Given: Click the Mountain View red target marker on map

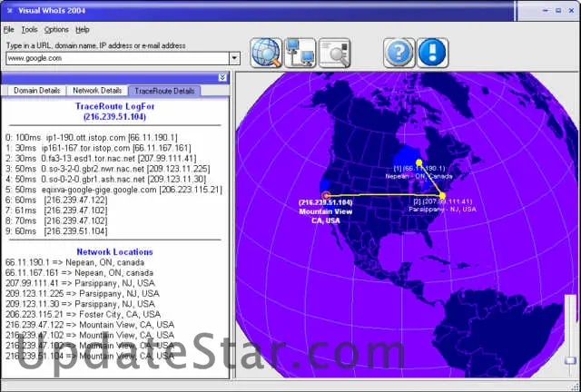Looking at the screenshot, I should tap(326, 195).
